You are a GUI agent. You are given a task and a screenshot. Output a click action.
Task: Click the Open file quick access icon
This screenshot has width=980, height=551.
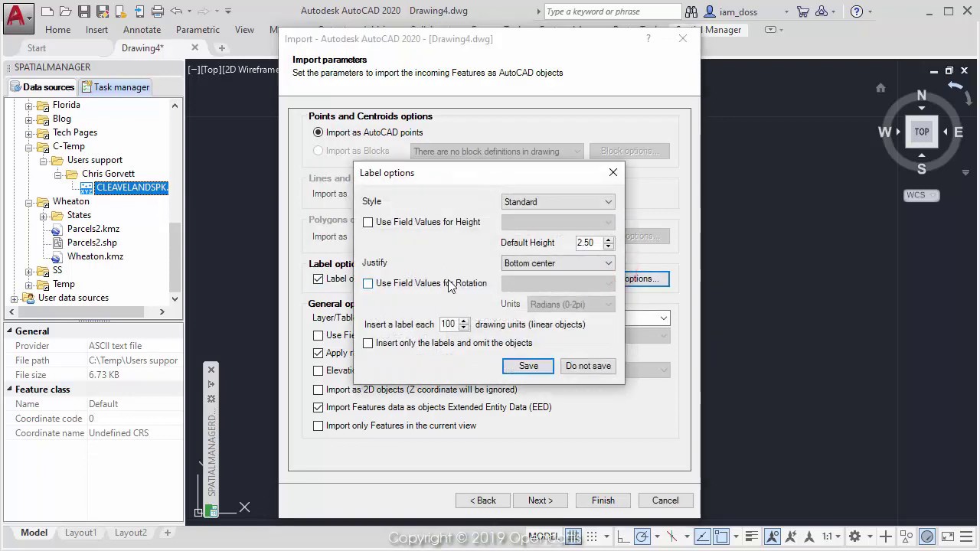point(66,11)
